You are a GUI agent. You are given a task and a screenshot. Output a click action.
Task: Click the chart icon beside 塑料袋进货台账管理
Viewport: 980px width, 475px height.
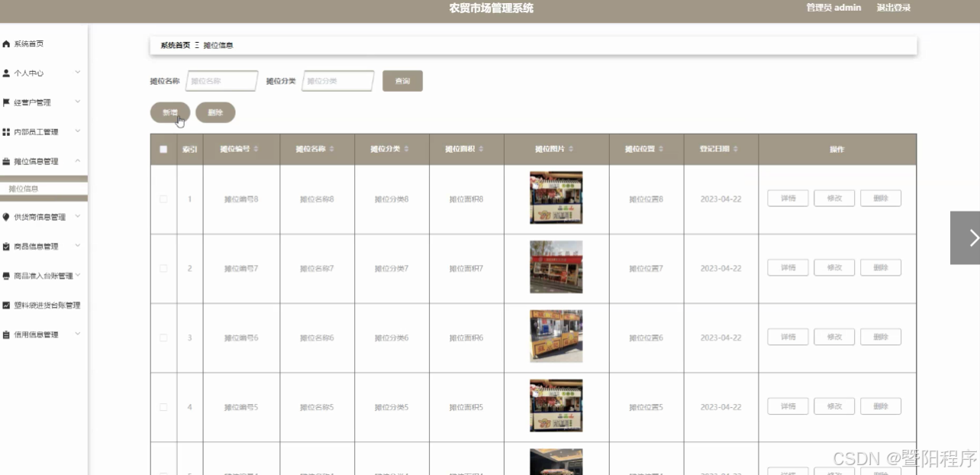pos(6,305)
